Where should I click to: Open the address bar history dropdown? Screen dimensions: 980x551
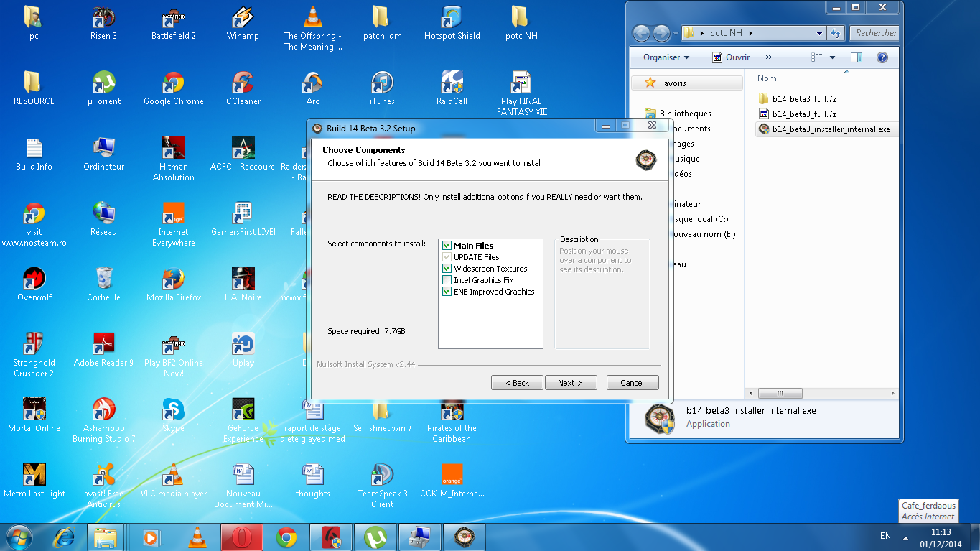pyautogui.click(x=819, y=33)
